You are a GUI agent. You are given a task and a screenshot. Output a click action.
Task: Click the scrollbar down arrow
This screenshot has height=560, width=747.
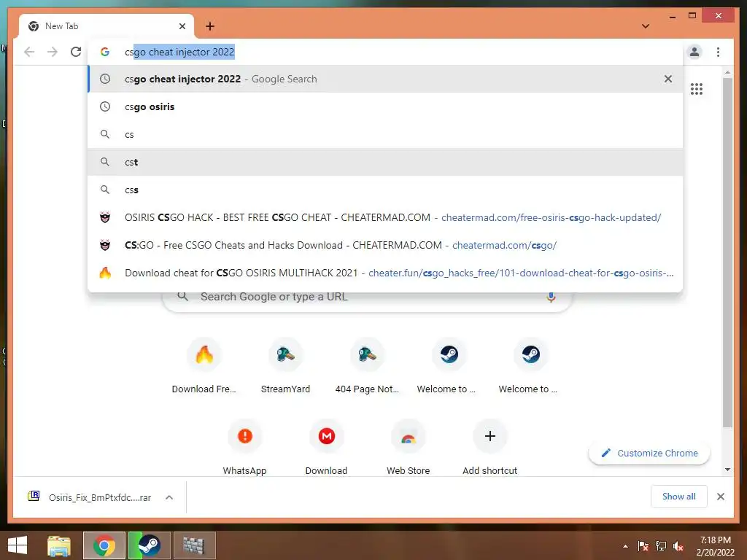tap(727, 470)
